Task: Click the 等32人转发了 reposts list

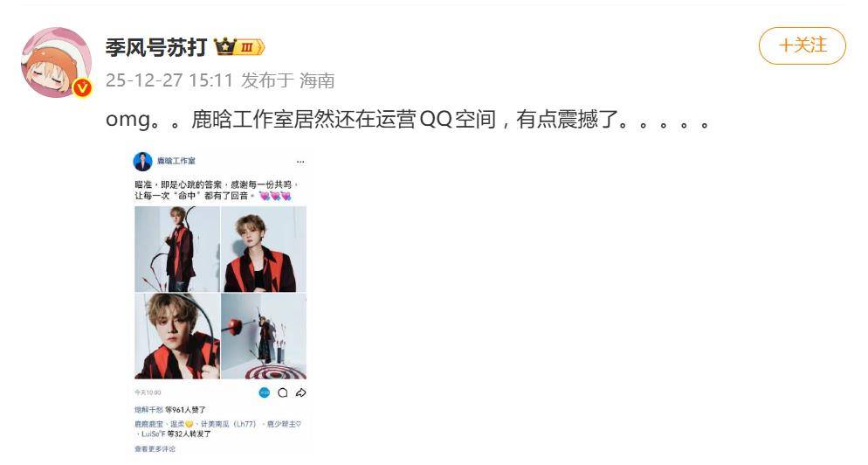Action: pyautogui.click(x=189, y=434)
